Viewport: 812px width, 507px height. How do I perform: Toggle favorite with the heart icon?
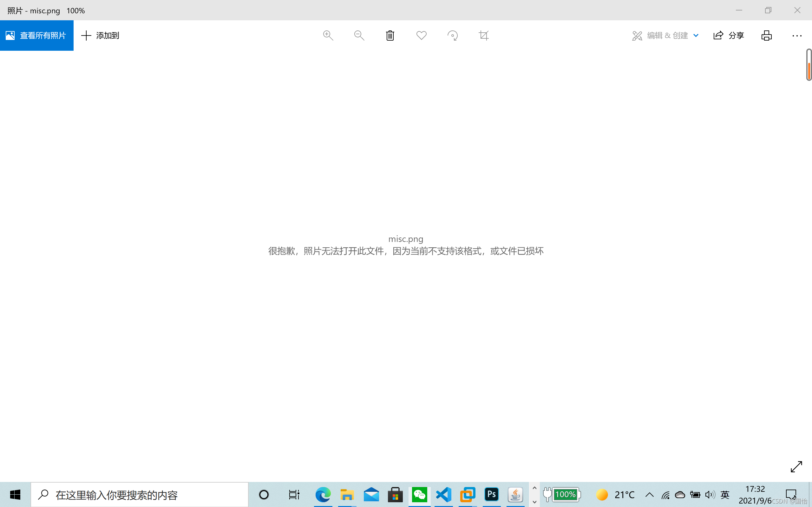421,35
